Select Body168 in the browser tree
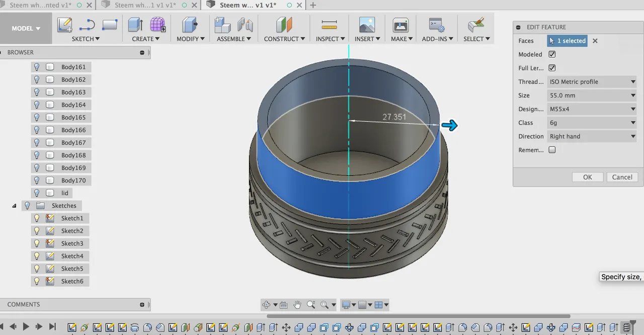The image size is (644, 335). pyautogui.click(x=73, y=155)
